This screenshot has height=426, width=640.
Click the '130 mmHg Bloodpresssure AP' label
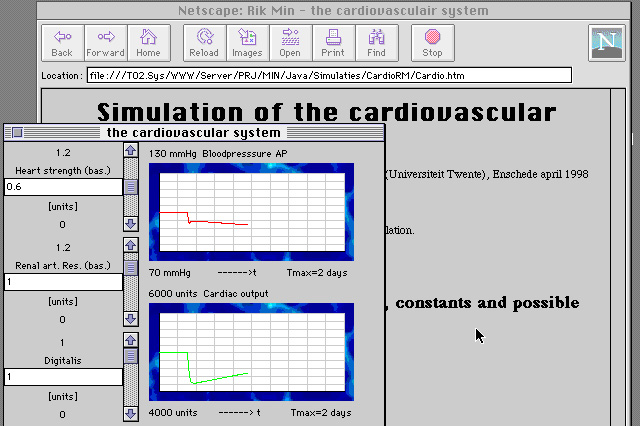click(x=218, y=154)
